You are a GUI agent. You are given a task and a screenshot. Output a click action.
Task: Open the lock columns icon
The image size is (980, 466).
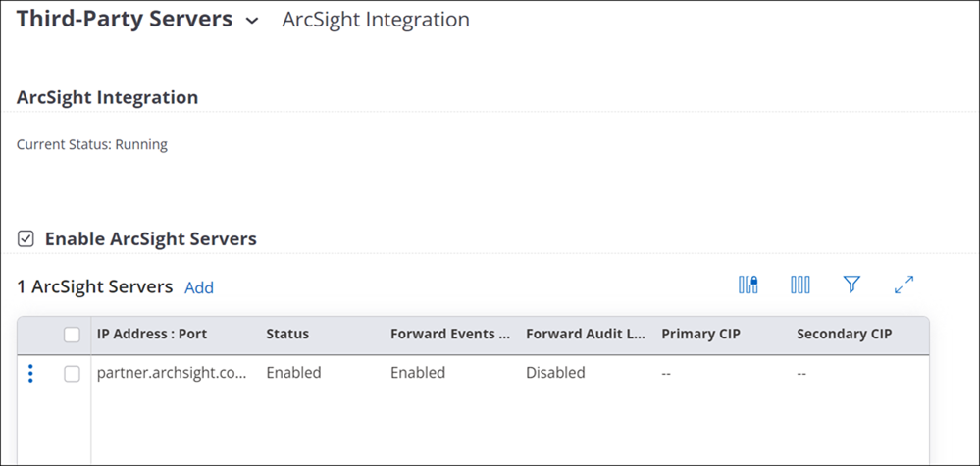click(748, 285)
